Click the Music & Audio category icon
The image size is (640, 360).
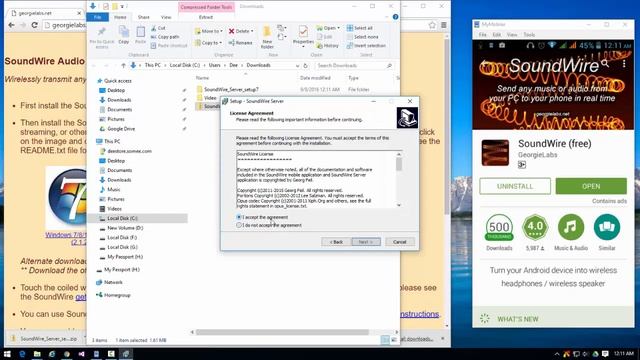[571, 227]
